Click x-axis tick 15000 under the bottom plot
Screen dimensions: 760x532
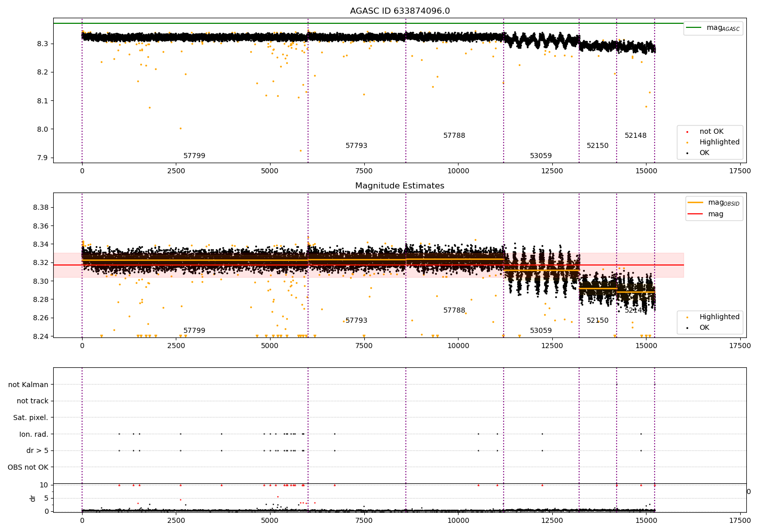[x=646, y=521]
